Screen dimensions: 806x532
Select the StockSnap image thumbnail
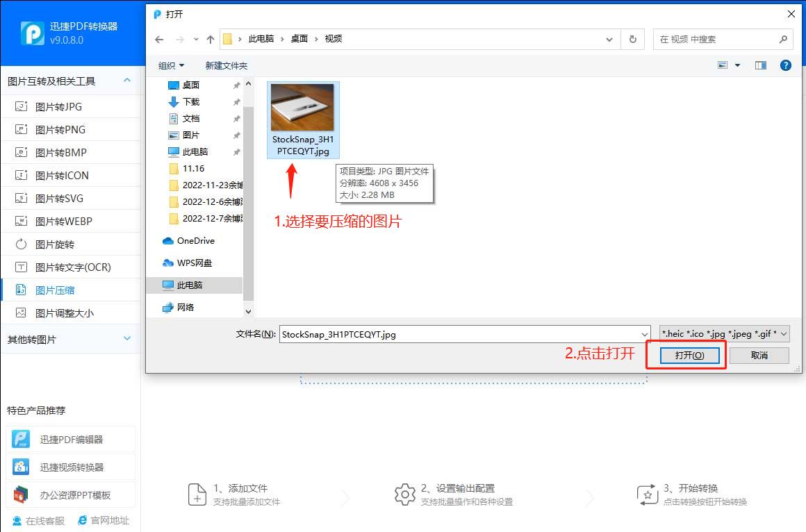click(303, 108)
